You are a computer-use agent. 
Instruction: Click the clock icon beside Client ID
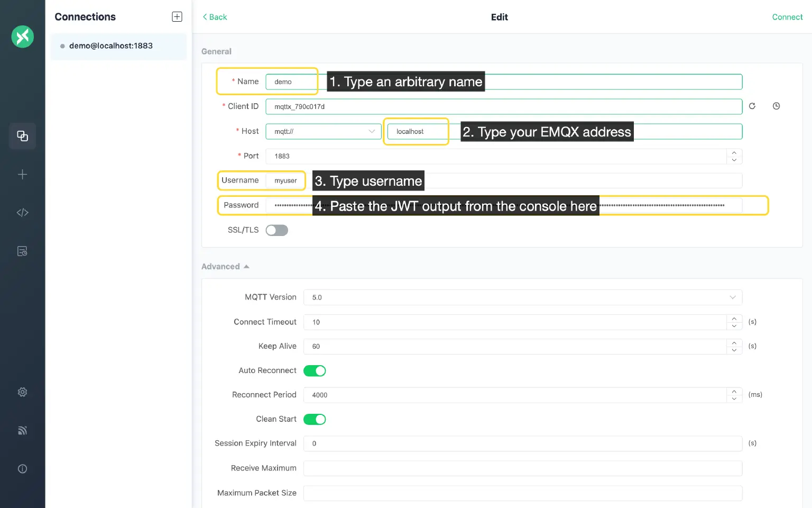[776, 106]
